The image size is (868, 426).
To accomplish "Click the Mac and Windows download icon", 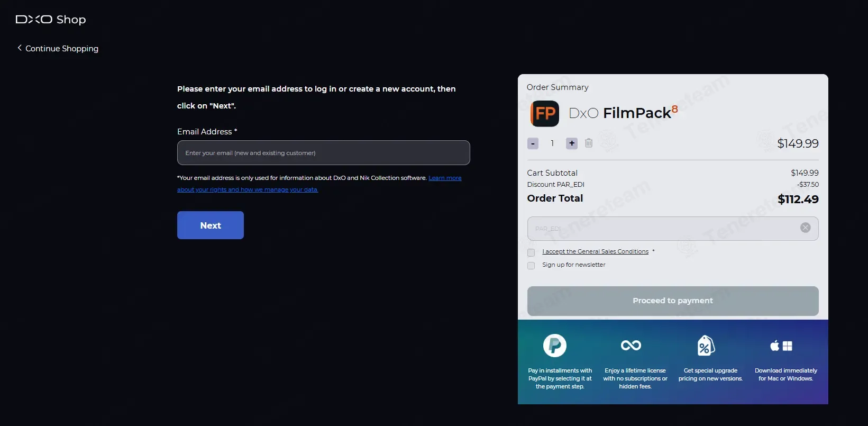I will pyautogui.click(x=781, y=346).
